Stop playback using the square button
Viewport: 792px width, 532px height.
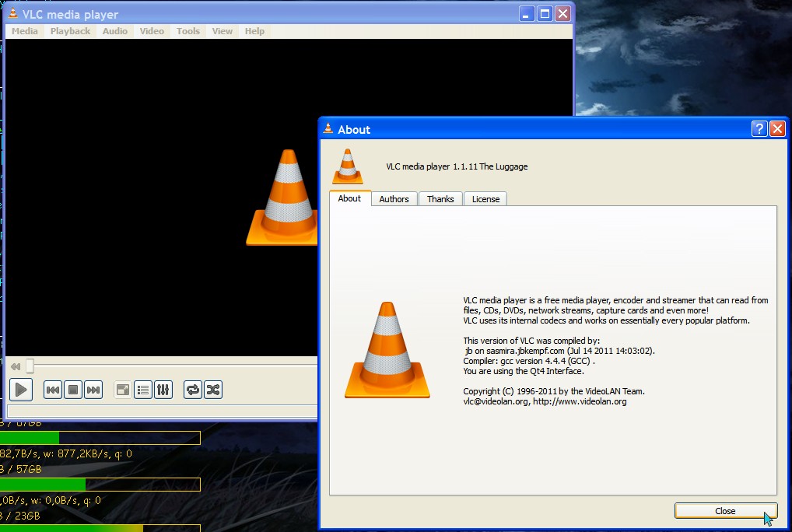pyautogui.click(x=73, y=390)
